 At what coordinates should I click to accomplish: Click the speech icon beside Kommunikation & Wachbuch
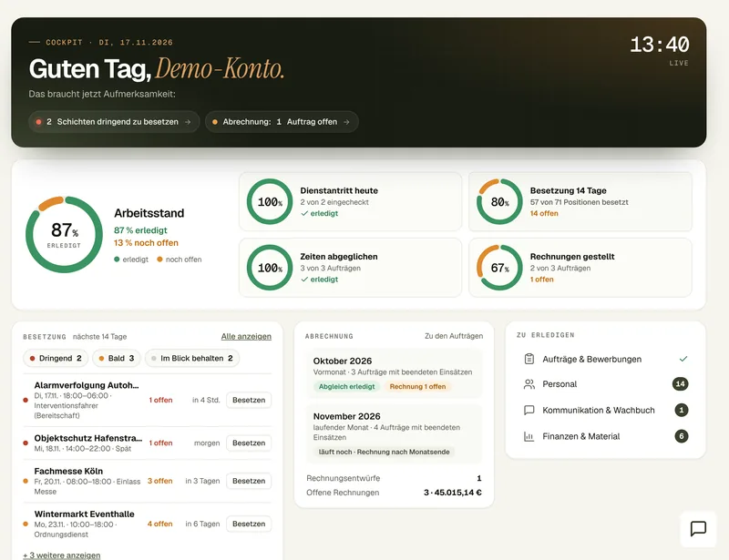click(529, 410)
